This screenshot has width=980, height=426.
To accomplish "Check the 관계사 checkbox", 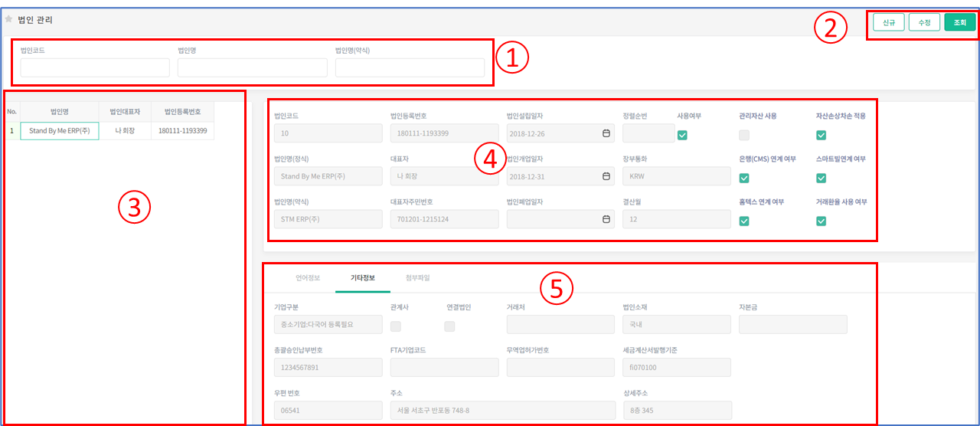I will tap(396, 326).
